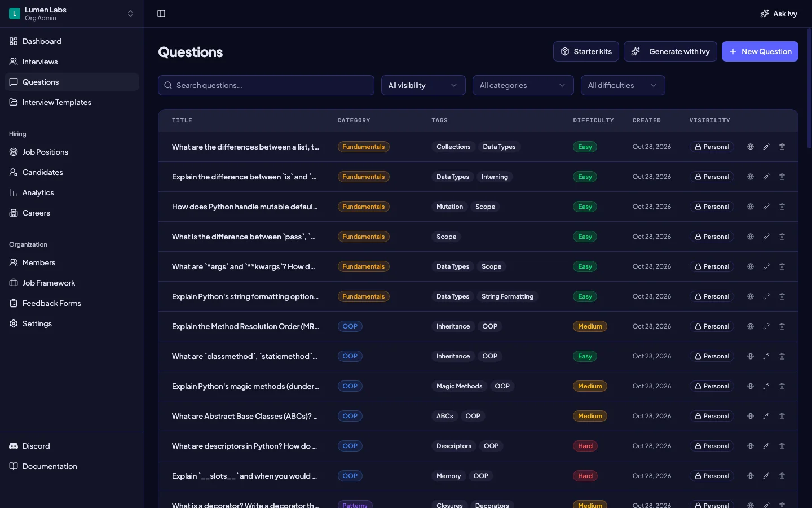Delete the magic methods question
Screen dimensions: 812x508
[x=782, y=386]
